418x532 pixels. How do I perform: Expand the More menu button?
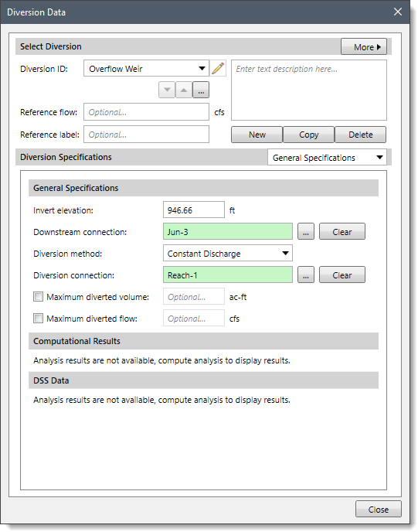(x=364, y=47)
